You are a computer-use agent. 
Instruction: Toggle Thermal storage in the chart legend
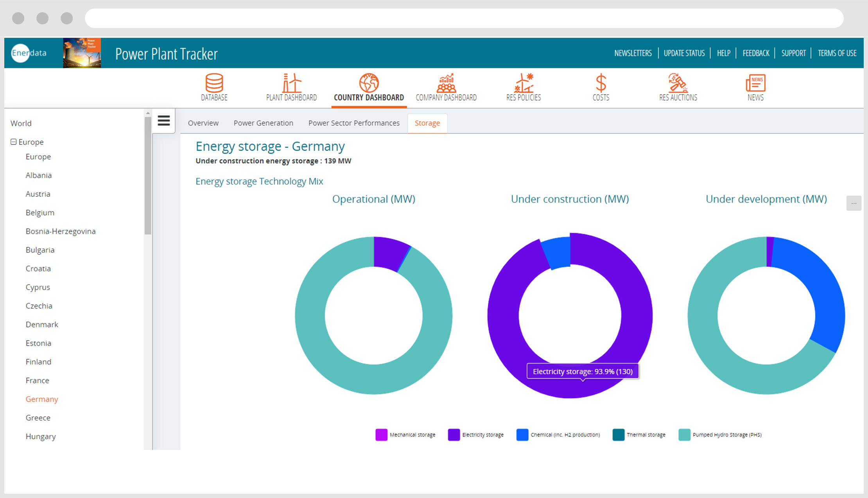[646, 435]
